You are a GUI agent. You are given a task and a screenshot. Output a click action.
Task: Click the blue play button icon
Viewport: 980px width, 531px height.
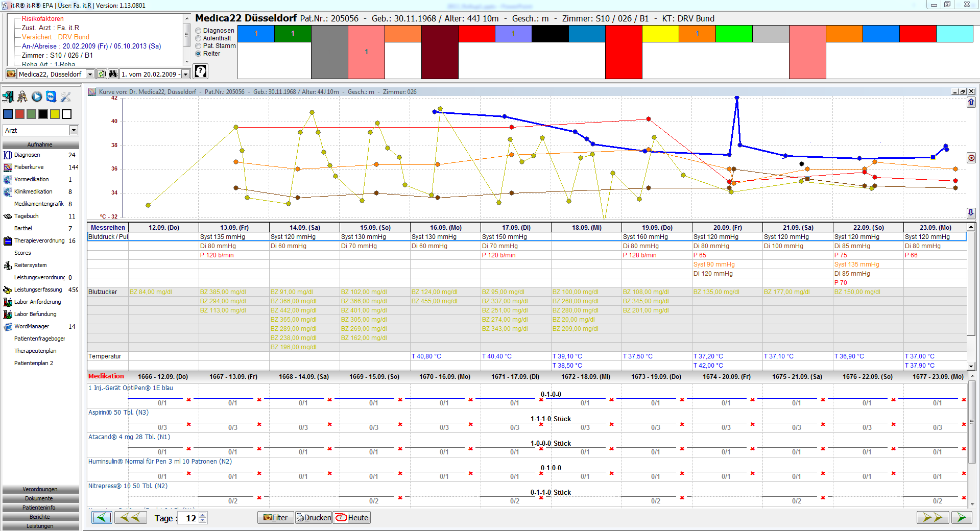(37, 96)
